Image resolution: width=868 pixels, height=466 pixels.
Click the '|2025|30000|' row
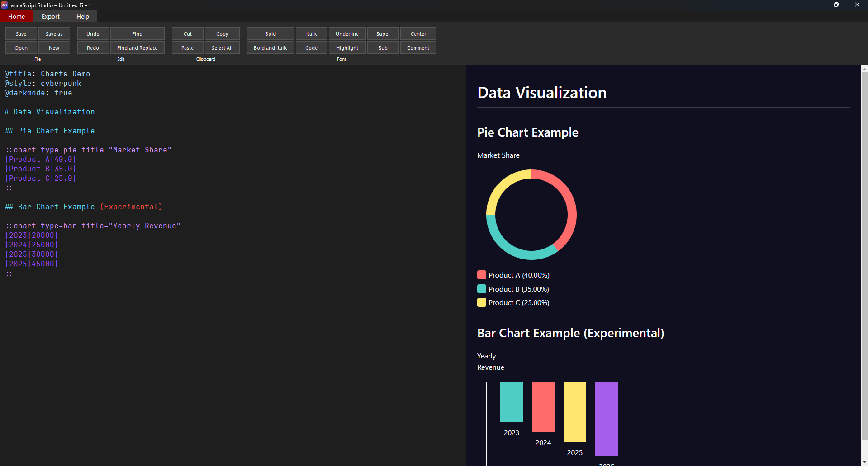32,254
